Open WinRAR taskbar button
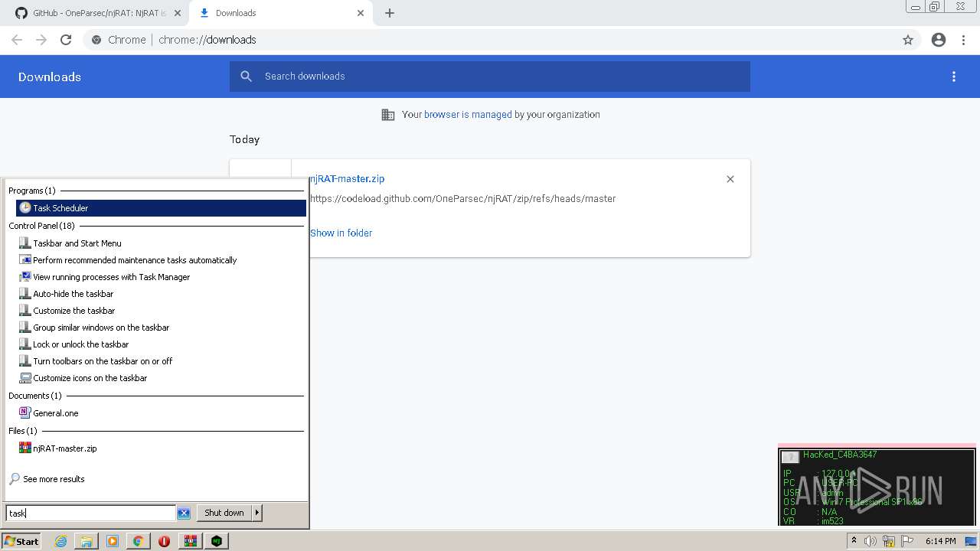Image resolution: width=980 pixels, height=551 pixels. click(x=191, y=541)
